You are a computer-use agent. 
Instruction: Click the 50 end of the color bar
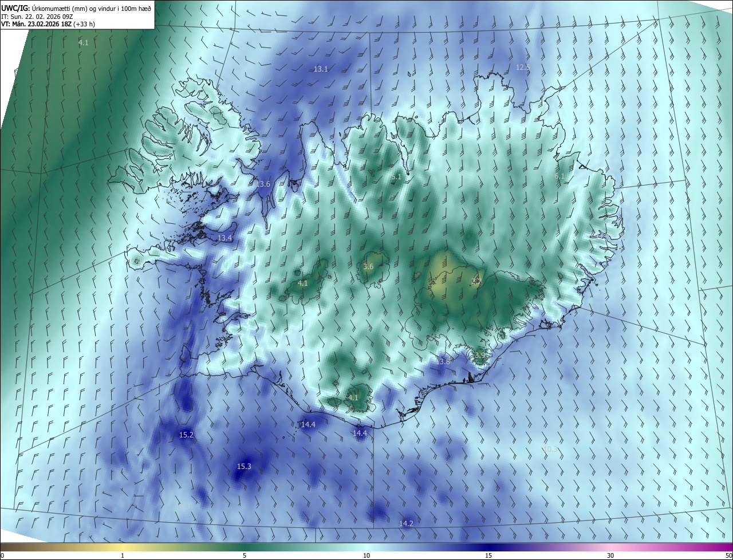[x=728, y=555]
